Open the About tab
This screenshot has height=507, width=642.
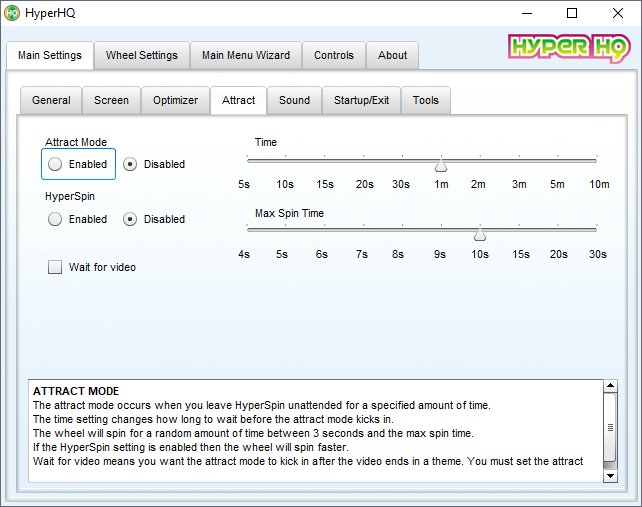coord(392,55)
